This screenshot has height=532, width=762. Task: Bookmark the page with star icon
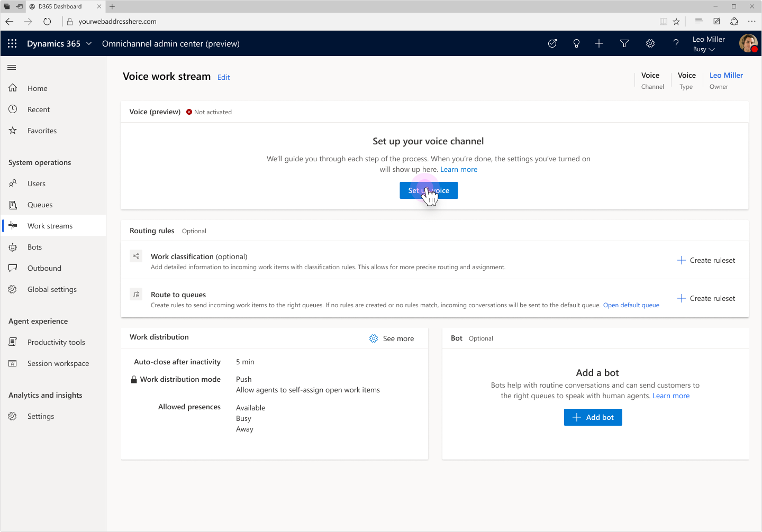[676, 22]
